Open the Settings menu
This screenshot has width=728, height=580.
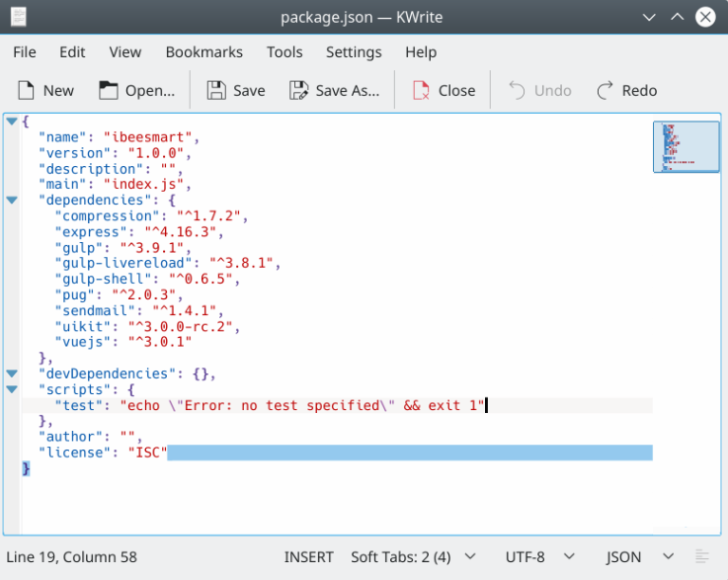[x=354, y=52]
